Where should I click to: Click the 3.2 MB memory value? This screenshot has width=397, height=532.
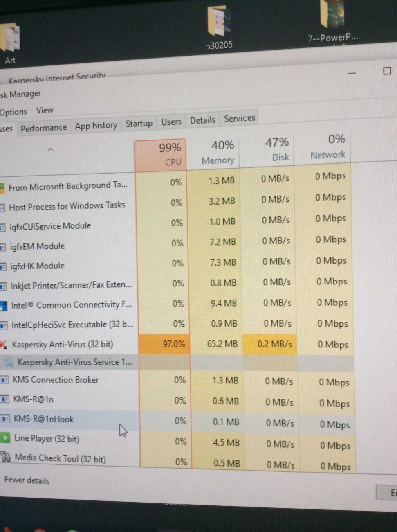point(222,201)
